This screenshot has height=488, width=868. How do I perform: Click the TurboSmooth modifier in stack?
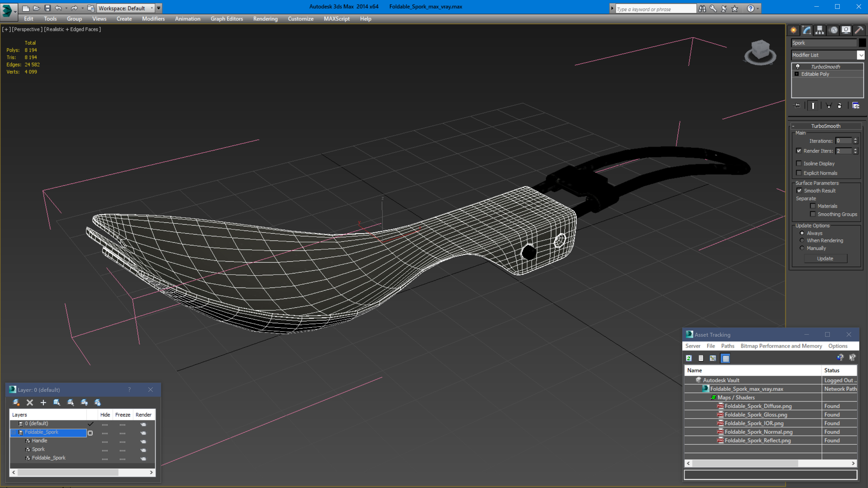[826, 66]
